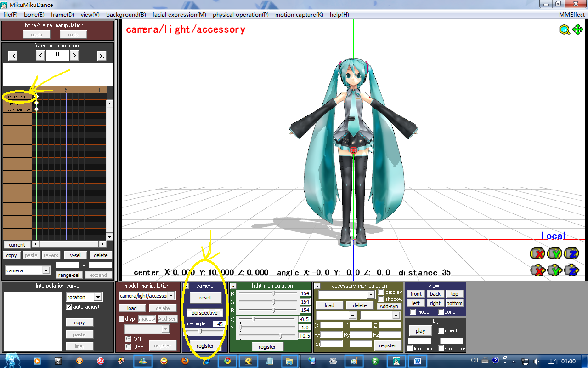
Task: Jump to the first frame with the '.<' button
Action: 12,56
